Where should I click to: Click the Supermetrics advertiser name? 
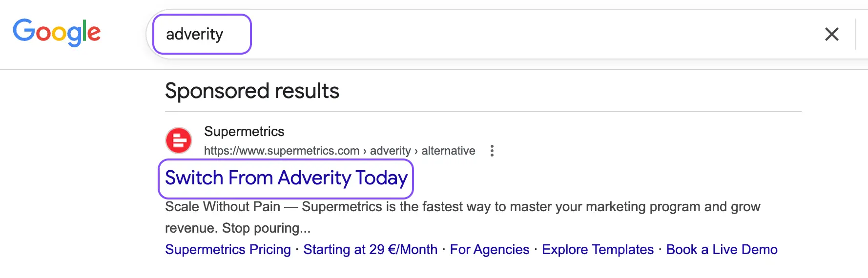click(244, 132)
